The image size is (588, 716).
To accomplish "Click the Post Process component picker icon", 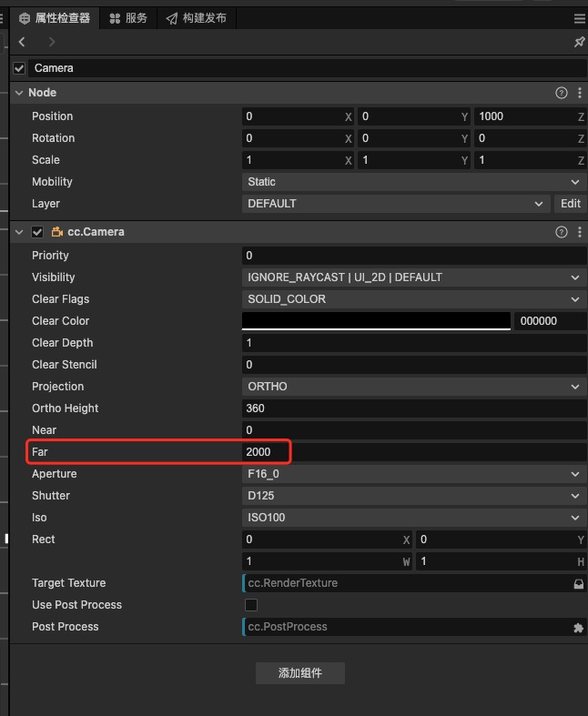I will tap(578, 627).
